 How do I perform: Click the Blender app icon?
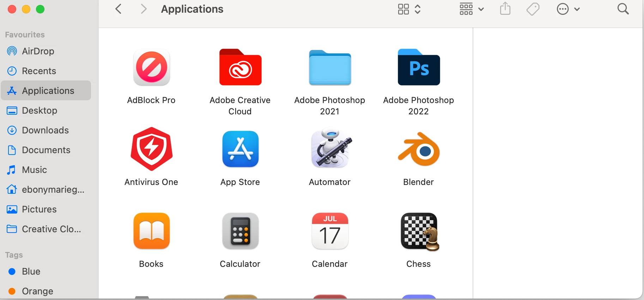click(419, 149)
